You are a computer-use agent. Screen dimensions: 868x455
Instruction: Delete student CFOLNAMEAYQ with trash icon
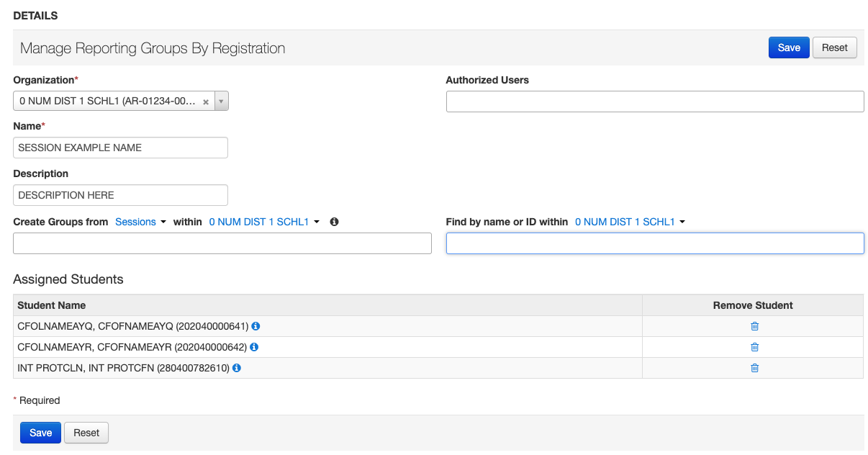pos(754,326)
